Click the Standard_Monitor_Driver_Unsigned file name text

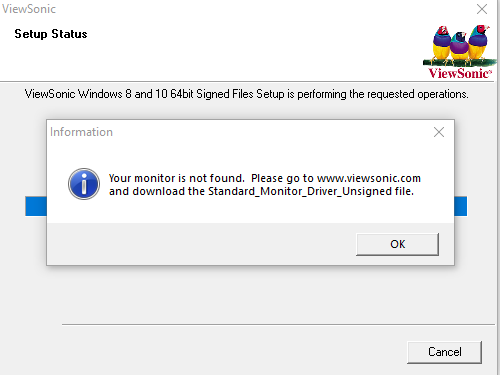pyautogui.click(x=300, y=191)
